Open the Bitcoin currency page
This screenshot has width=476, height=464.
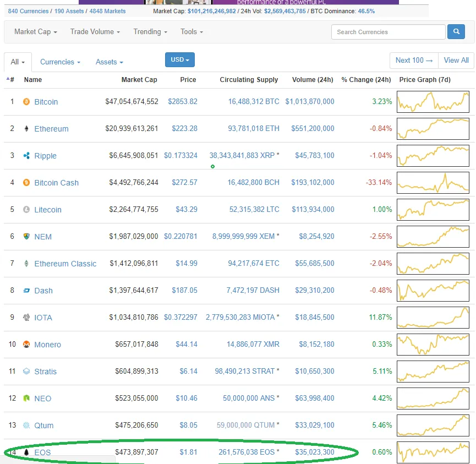[46, 102]
